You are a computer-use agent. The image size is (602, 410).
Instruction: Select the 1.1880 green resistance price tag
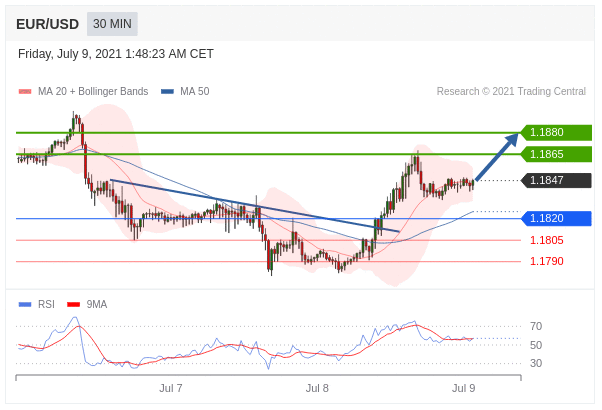pos(556,132)
